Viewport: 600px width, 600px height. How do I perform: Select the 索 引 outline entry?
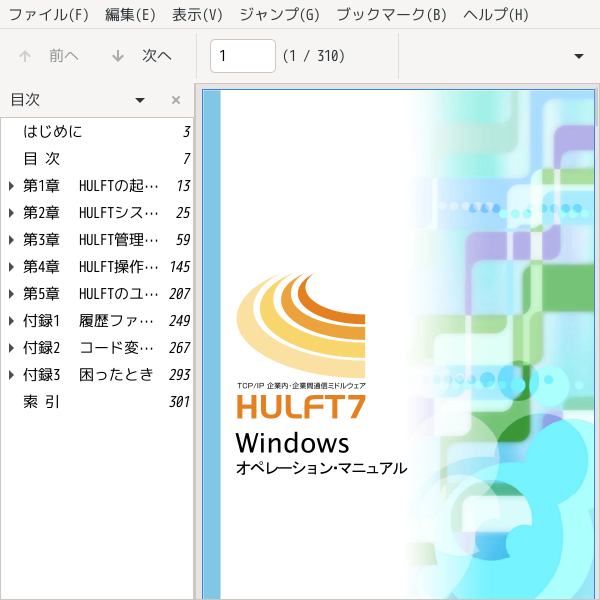(42, 402)
